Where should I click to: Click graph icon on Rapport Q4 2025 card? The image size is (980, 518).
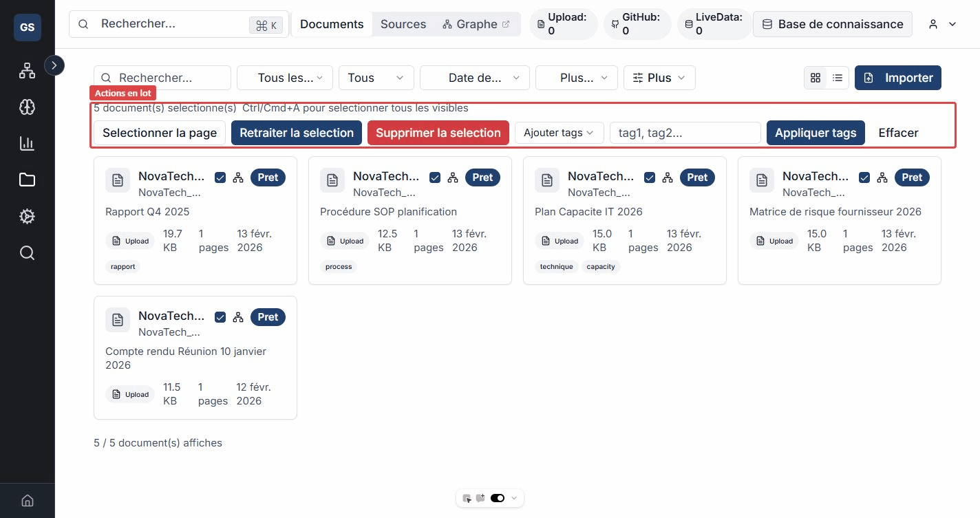click(x=238, y=177)
